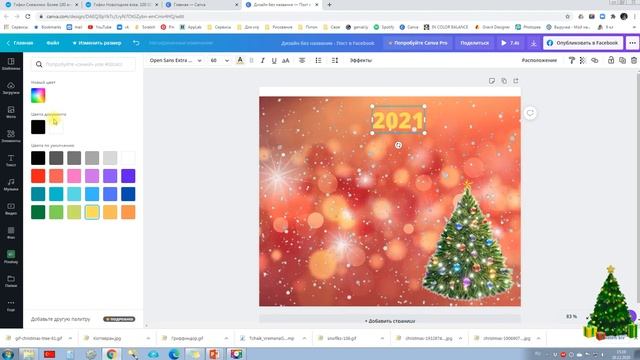
Task: Click the Share button
Action: 474,43
